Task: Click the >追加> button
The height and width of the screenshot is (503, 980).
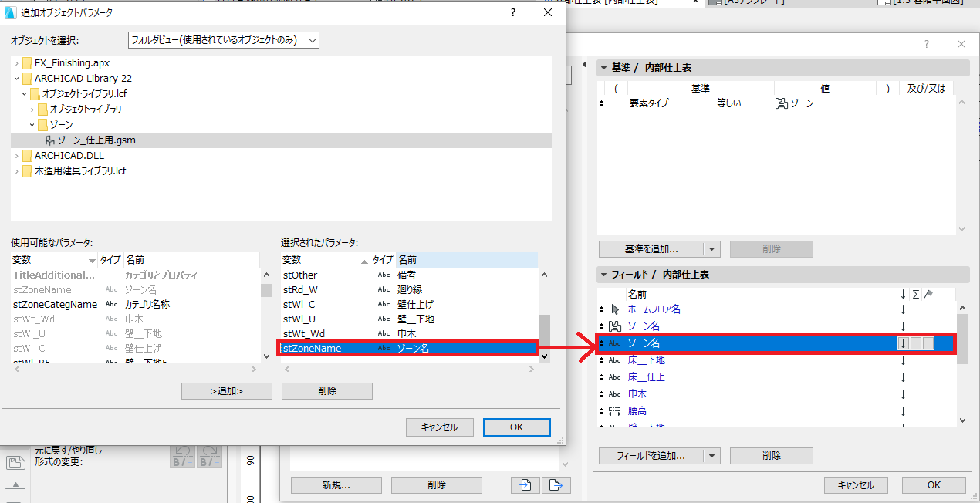Action: [227, 391]
